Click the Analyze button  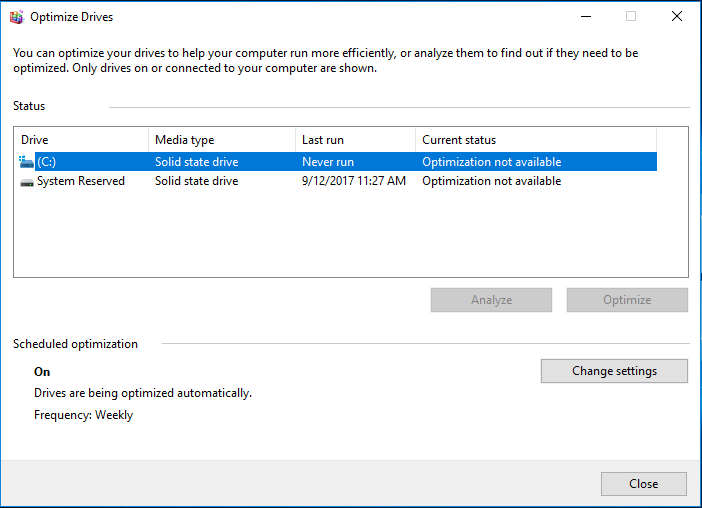pyautogui.click(x=491, y=300)
